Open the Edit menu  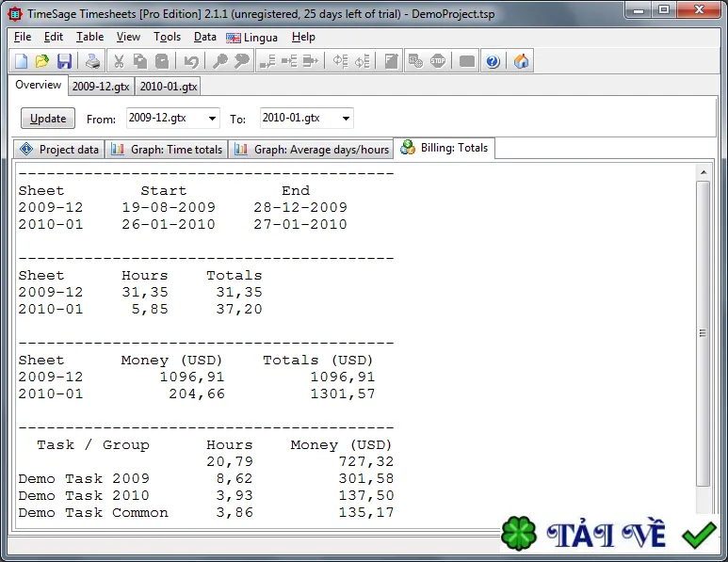(x=54, y=37)
